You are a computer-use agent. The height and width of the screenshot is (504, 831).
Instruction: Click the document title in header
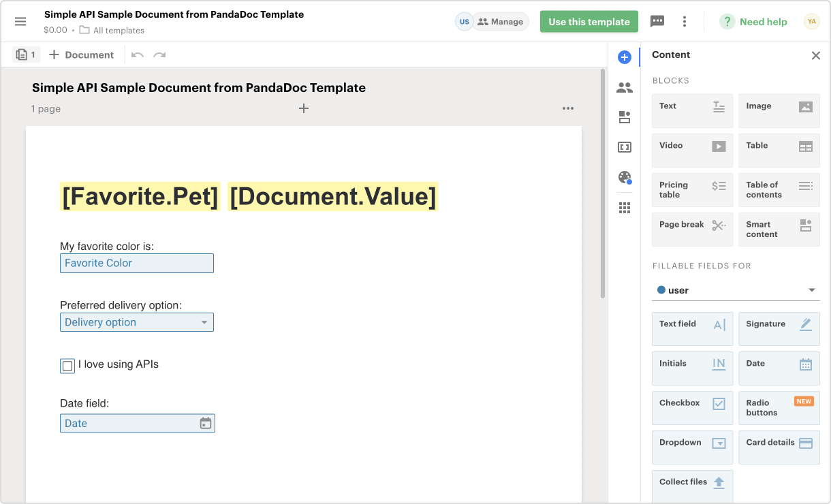[174, 14]
